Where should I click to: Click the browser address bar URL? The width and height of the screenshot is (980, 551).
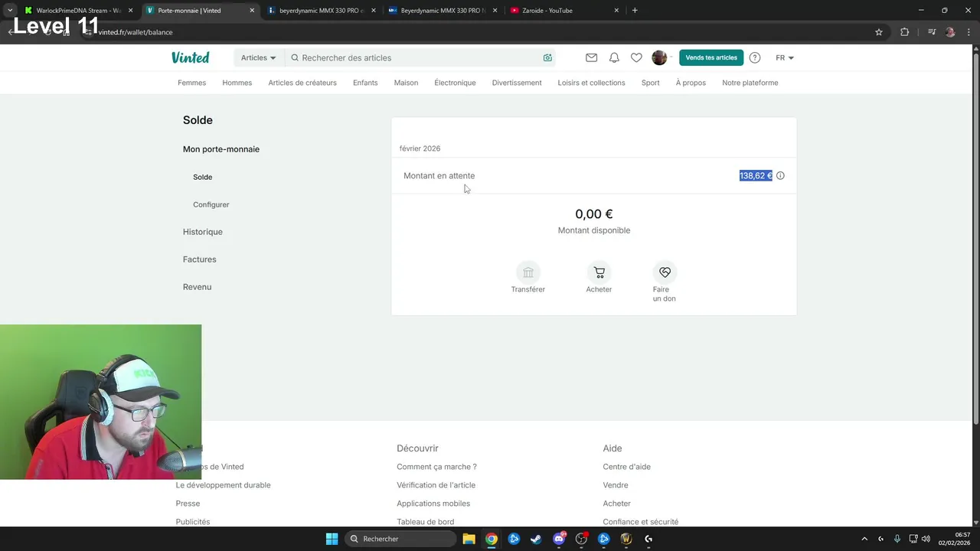pos(136,32)
